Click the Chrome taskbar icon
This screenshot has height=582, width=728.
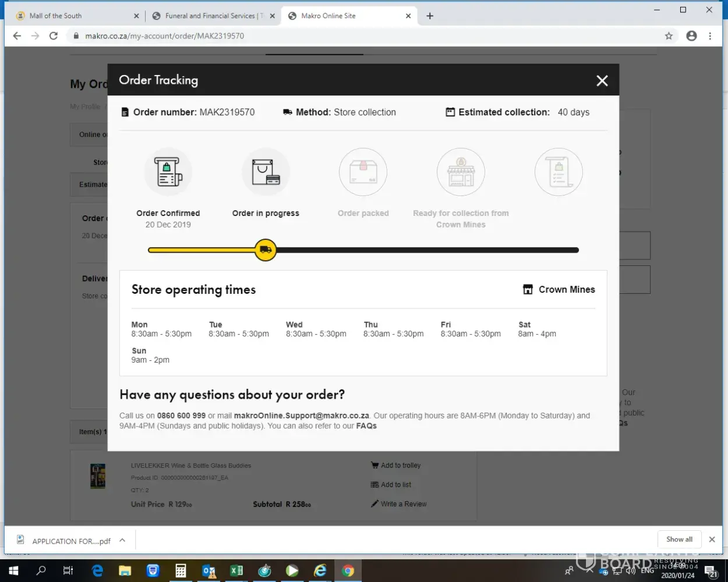pos(348,571)
